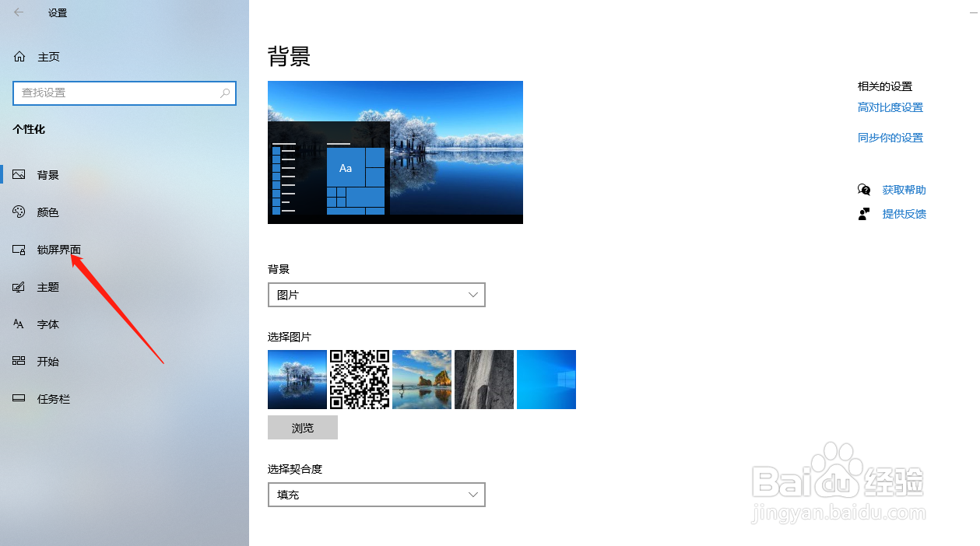Click the 获取帮助 link
The width and height of the screenshot is (980, 546).
pyautogui.click(x=904, y=190)
